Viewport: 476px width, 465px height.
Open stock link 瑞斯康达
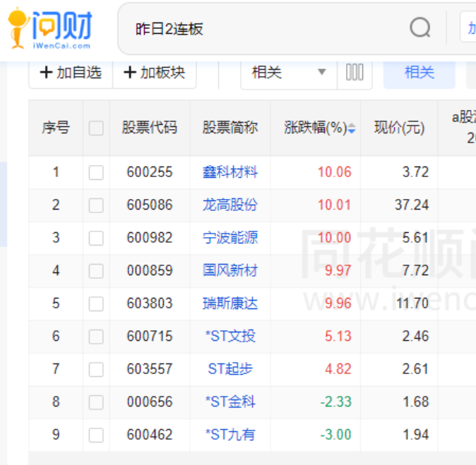pos(230,303)
